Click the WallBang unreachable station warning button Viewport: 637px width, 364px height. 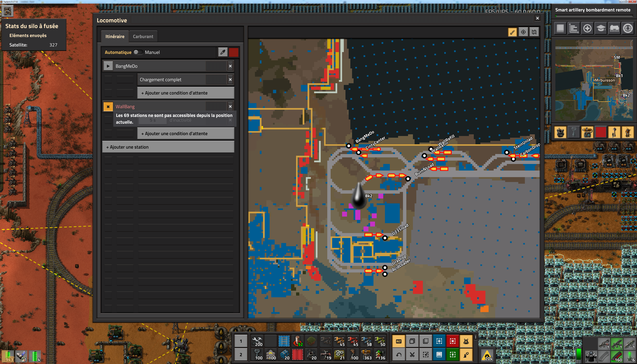pyautogui.click(x=108, y=107)
